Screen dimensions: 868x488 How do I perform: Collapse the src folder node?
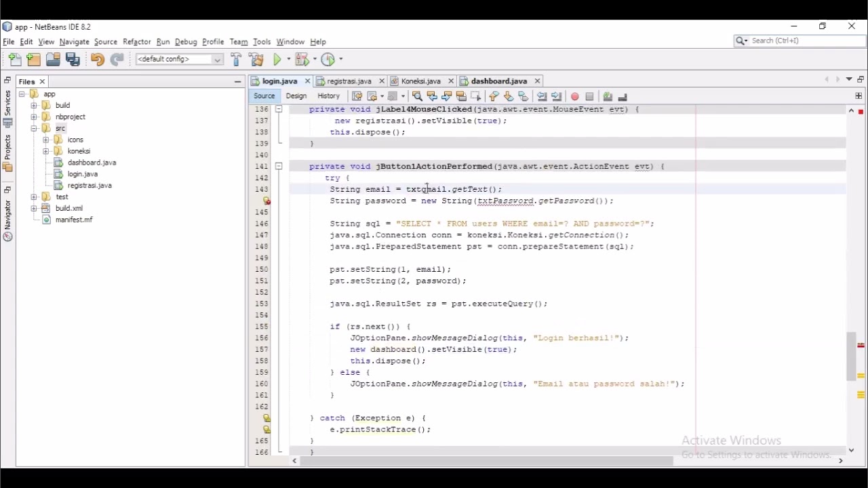point(34,129)
